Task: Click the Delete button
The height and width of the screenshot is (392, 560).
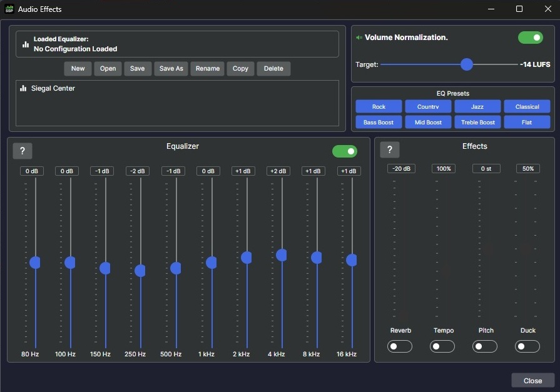Action: tap(273, 69)
